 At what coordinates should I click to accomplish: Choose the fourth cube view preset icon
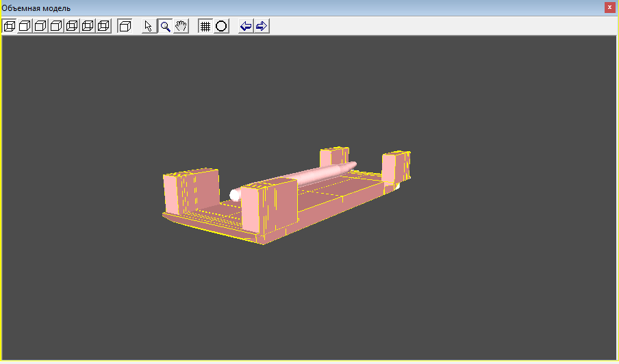pos(56,26)
